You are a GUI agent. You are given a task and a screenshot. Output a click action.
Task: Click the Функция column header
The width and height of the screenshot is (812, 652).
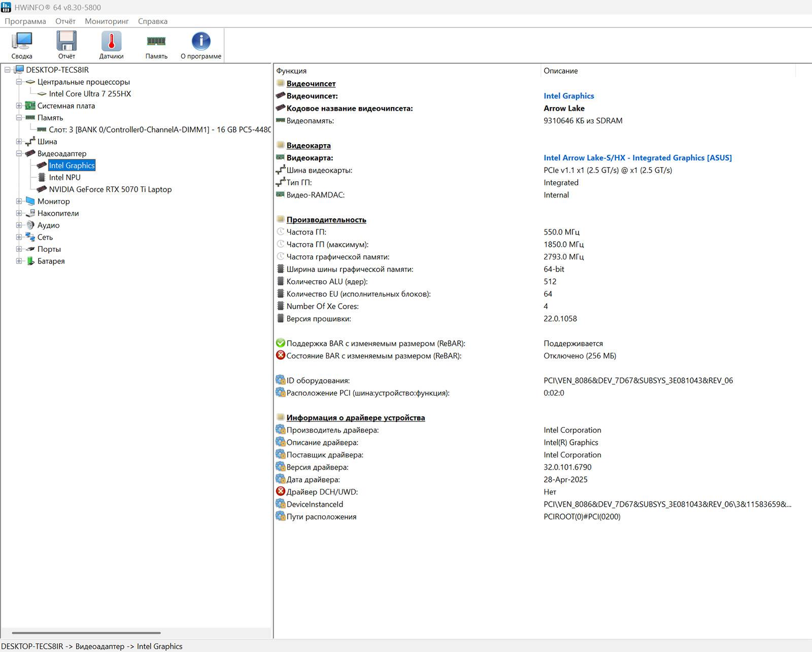291,71
